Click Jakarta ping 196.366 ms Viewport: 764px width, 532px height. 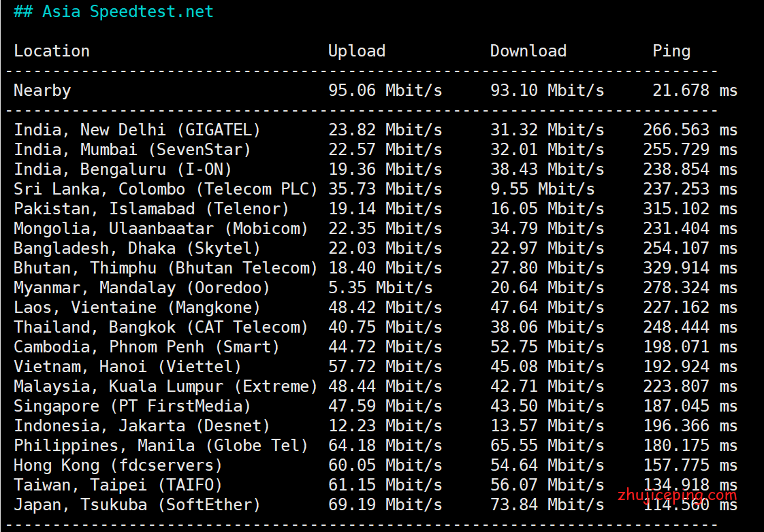click(x=690, y=425)
